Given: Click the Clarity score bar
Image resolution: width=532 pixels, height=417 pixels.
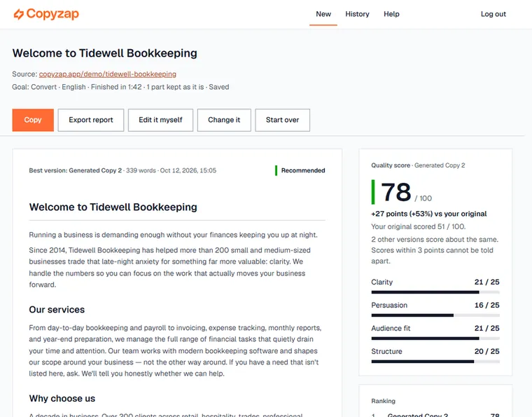Looking at the screenshot, I should 435,292.
